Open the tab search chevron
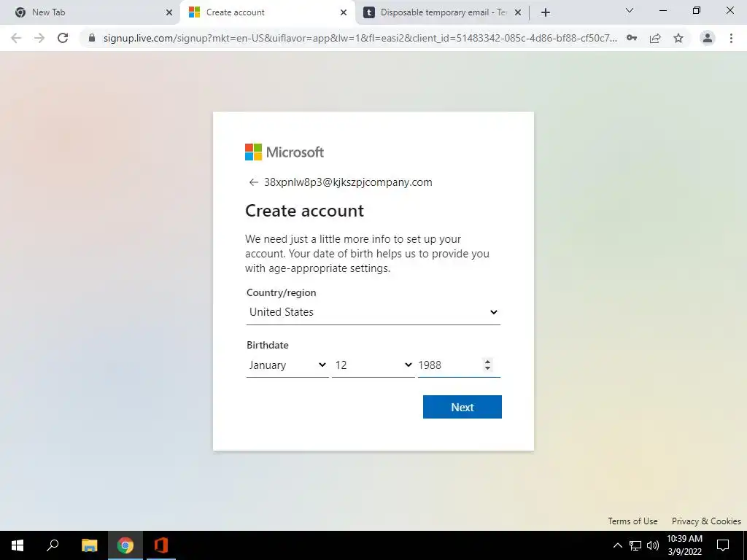Viewport: 747px width, 560px height. pyautogui.click(x=630, y=10)
